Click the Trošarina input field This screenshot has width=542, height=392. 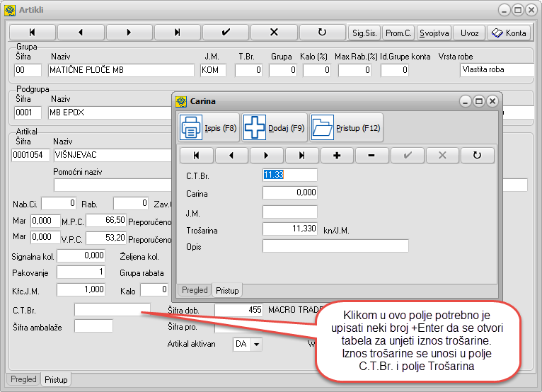click(x=289, y=229)
